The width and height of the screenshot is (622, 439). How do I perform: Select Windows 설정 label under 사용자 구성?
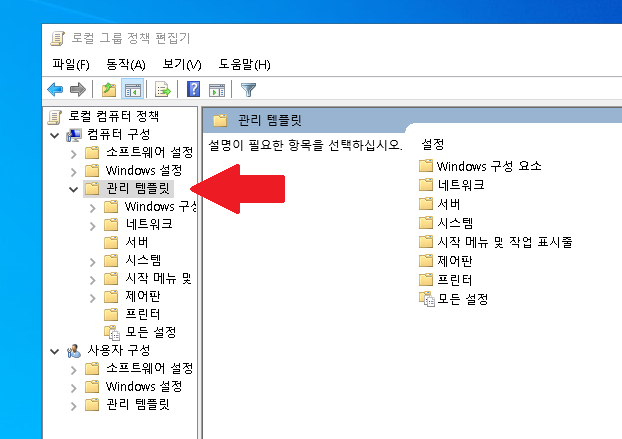pos(144,386)
